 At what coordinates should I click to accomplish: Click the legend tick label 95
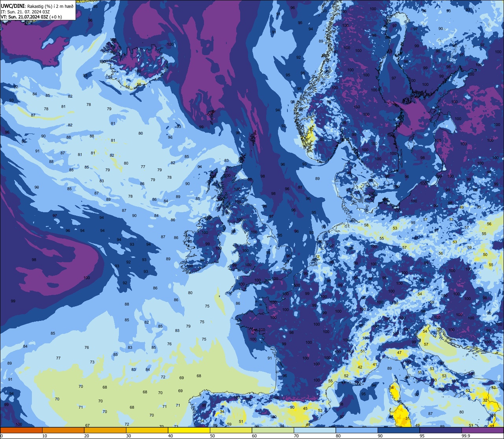click(422, 436)
